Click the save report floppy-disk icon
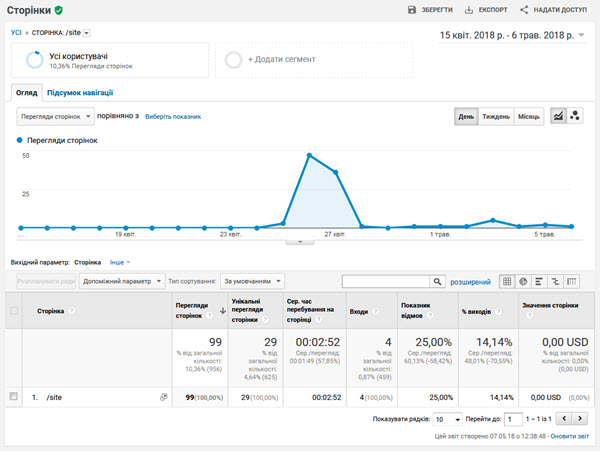This screenshot has height=451, width=600. 412,10
